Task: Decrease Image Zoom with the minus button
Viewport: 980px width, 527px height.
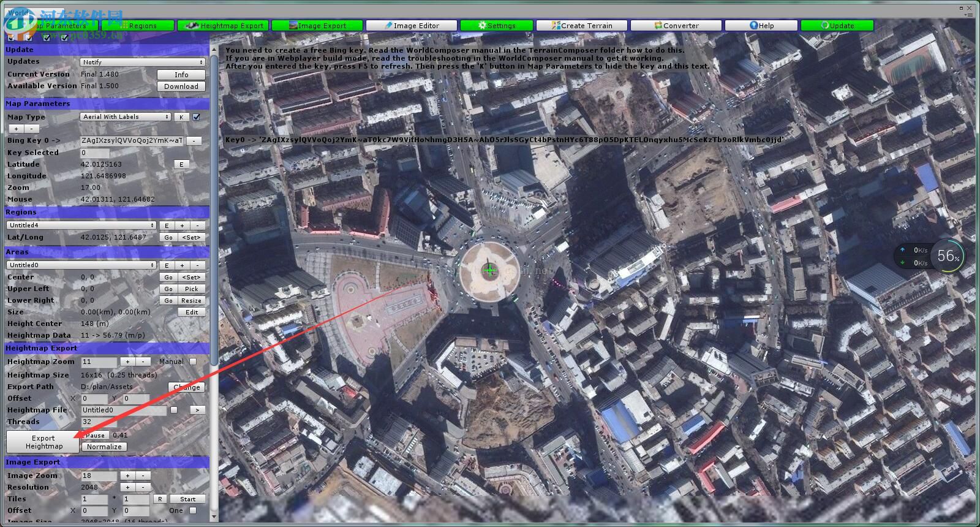Action: 143,476
